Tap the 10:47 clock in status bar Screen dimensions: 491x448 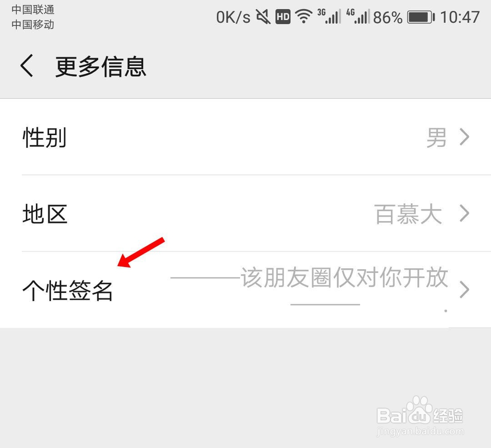460,17
